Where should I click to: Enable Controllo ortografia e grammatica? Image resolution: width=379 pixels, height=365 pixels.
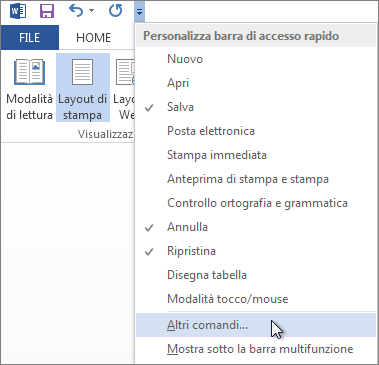point(256,203)
